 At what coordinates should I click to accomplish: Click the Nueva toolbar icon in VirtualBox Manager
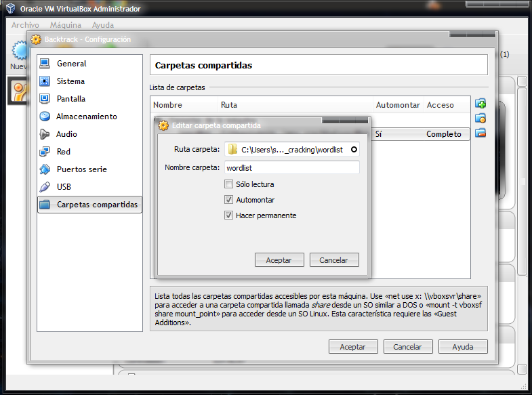(20, 51)
